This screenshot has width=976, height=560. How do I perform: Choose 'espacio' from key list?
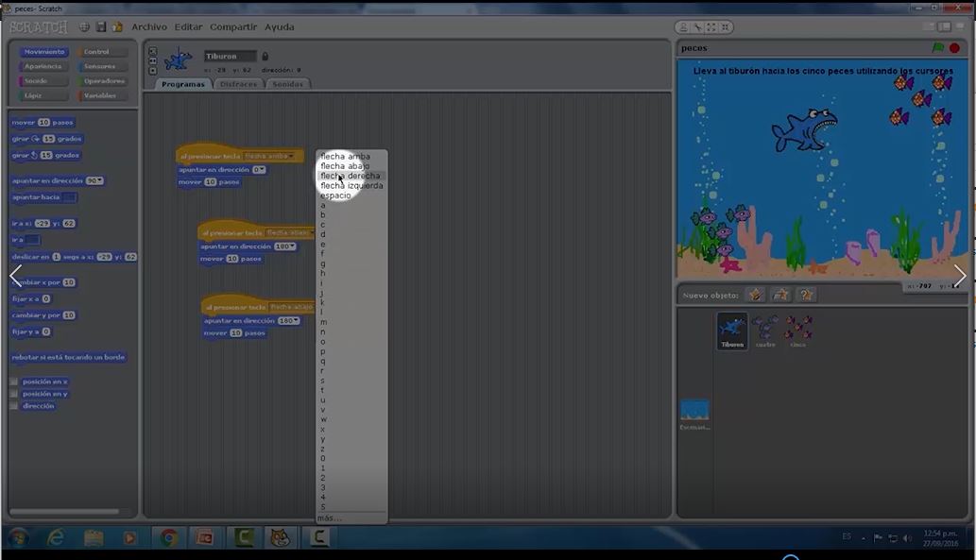click(x=335, y=195)
